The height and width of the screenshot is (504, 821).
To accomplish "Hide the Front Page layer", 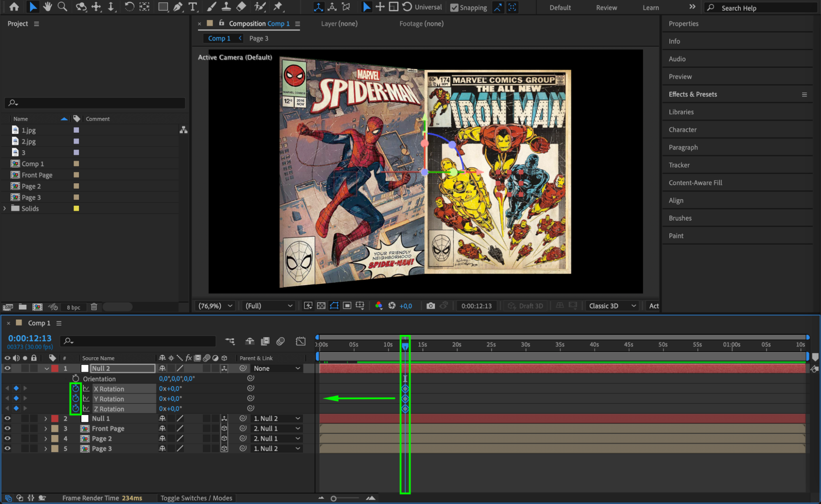I will click(x=7, y=428).
